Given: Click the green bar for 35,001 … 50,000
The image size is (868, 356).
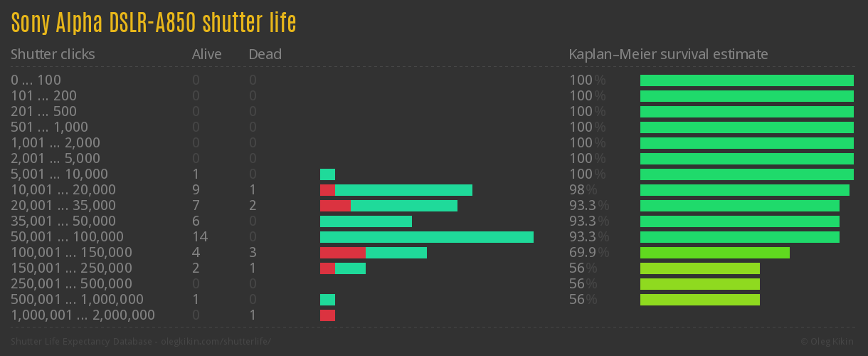Looking at the screenshot, I should point(366,221).
